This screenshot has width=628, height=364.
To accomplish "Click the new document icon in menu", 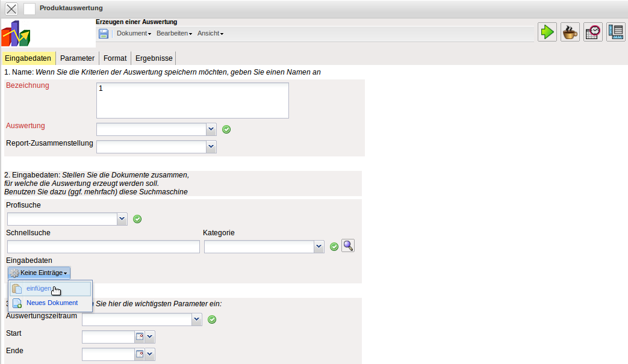I will [17, 303].
